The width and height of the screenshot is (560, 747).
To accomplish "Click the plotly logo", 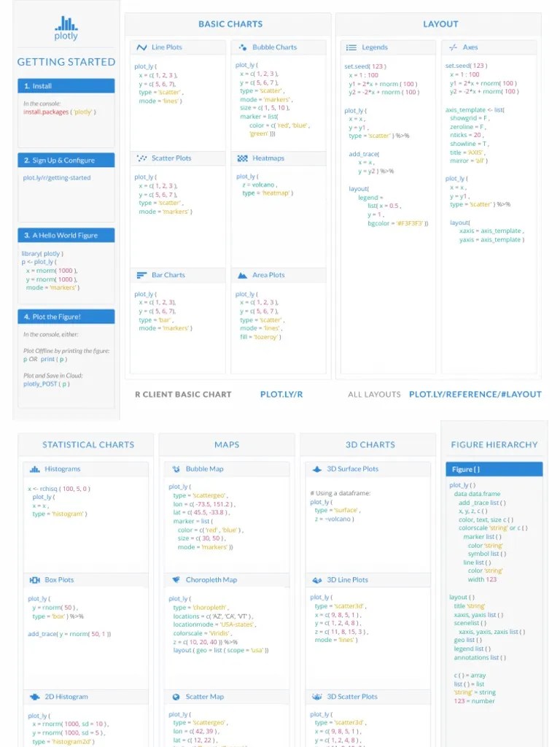I will click(x=66, y=28).
